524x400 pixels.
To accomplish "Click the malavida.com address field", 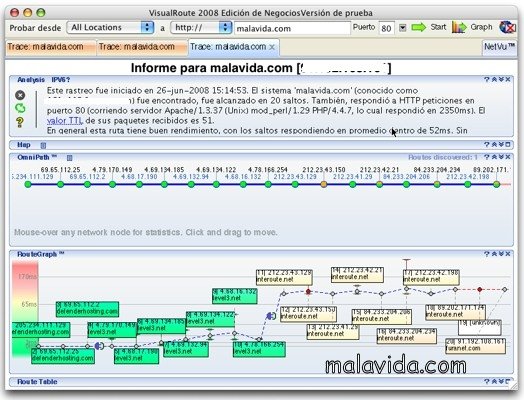I will click(292, 28).
